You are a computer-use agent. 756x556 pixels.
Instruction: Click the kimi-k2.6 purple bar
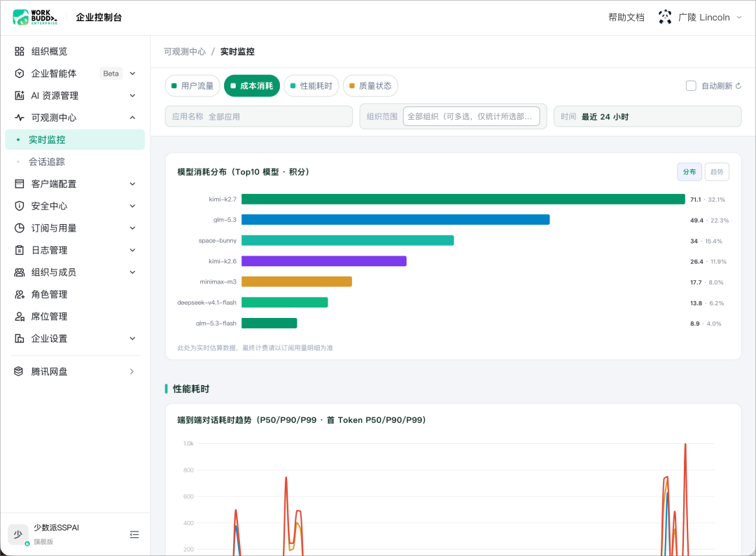click(x=324, y=261)
